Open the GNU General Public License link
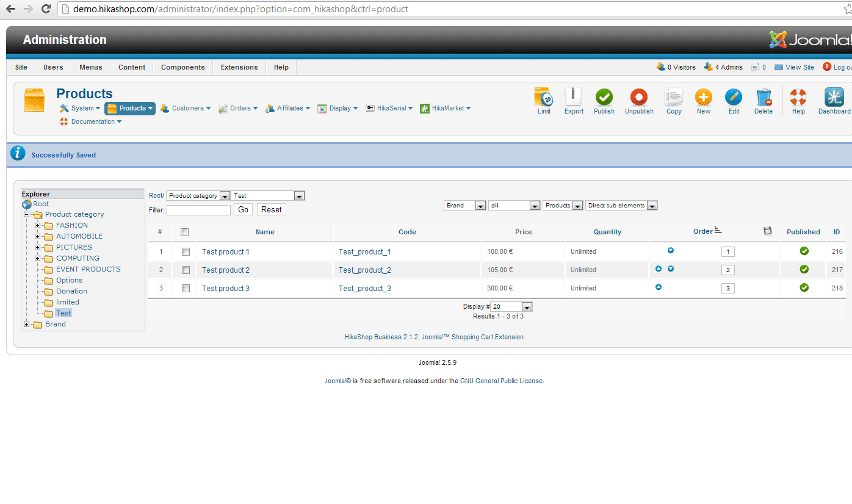852x504 pixels. pos(501,381)
